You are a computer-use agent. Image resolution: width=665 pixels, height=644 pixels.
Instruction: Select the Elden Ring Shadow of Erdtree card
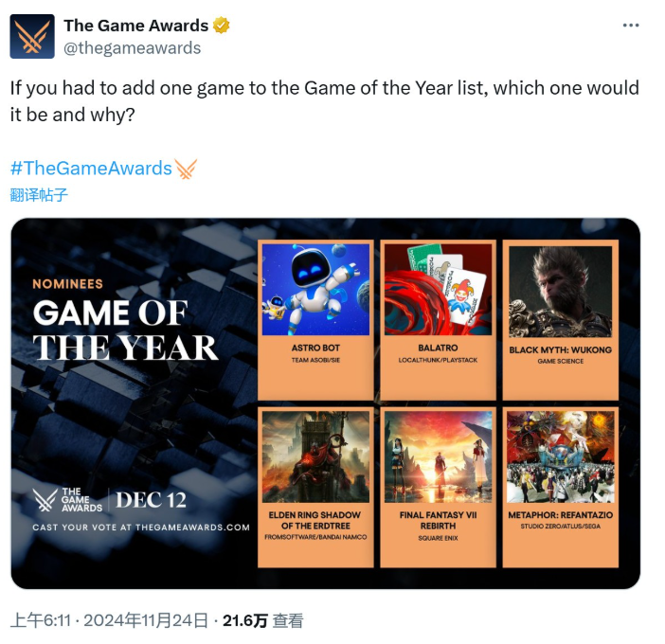pyautogui.click(x=315, y=487)
